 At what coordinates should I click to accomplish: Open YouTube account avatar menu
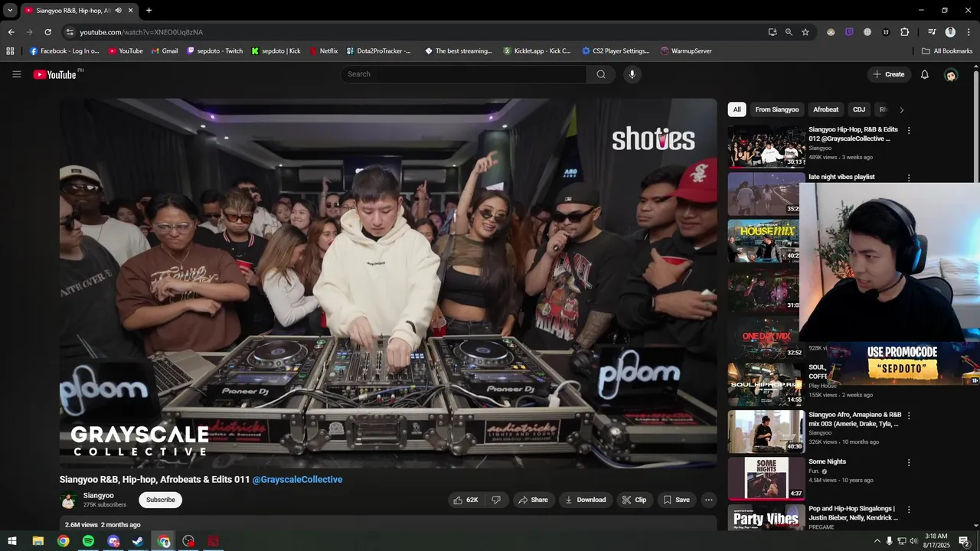tap(951, 74)
